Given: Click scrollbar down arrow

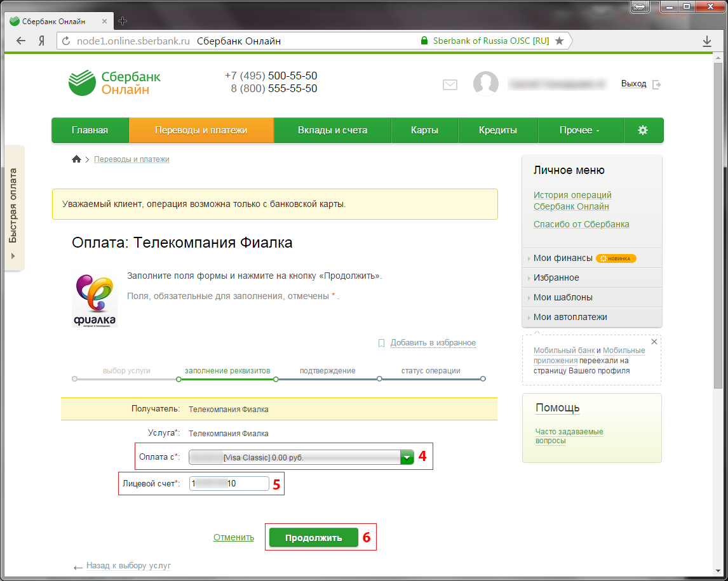Looking at the screenshot, I should tap(718, 570).
